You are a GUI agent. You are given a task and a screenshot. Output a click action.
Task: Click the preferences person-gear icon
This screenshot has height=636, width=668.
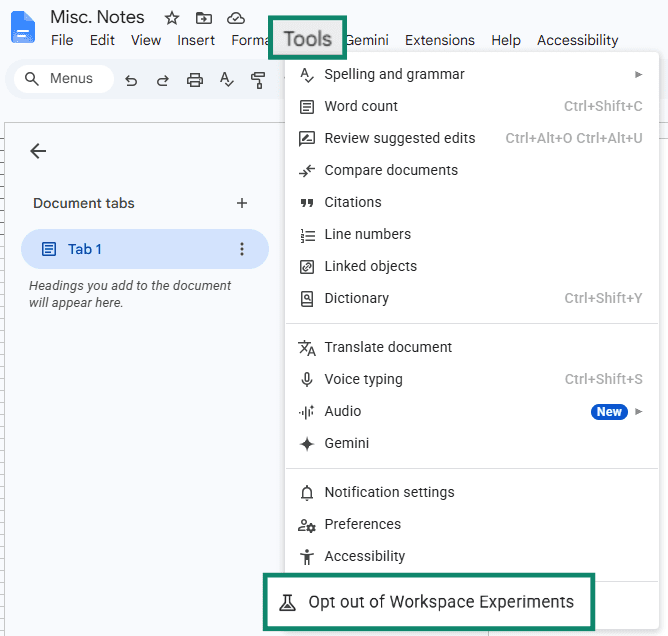[x=307, y=525]
